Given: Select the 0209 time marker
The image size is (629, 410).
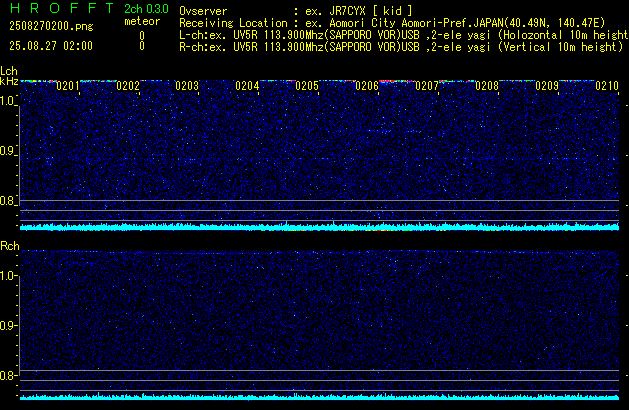Looking at the screenshot, I should click(547, 86).
